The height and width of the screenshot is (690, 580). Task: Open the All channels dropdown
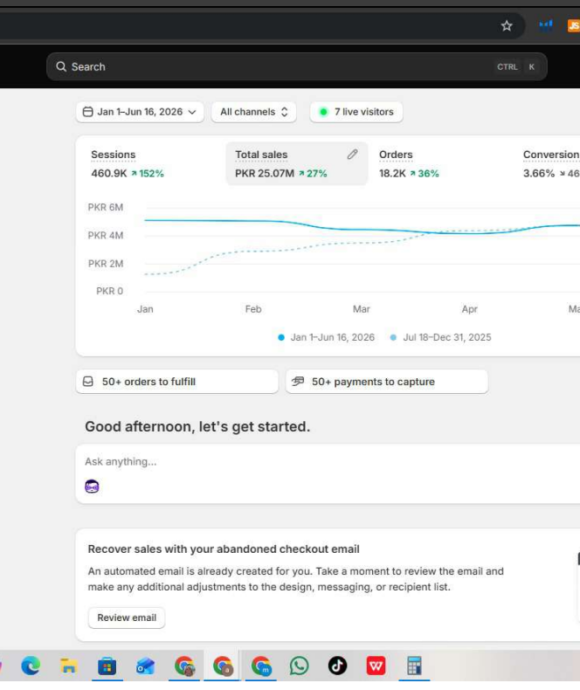coord(254,112)
